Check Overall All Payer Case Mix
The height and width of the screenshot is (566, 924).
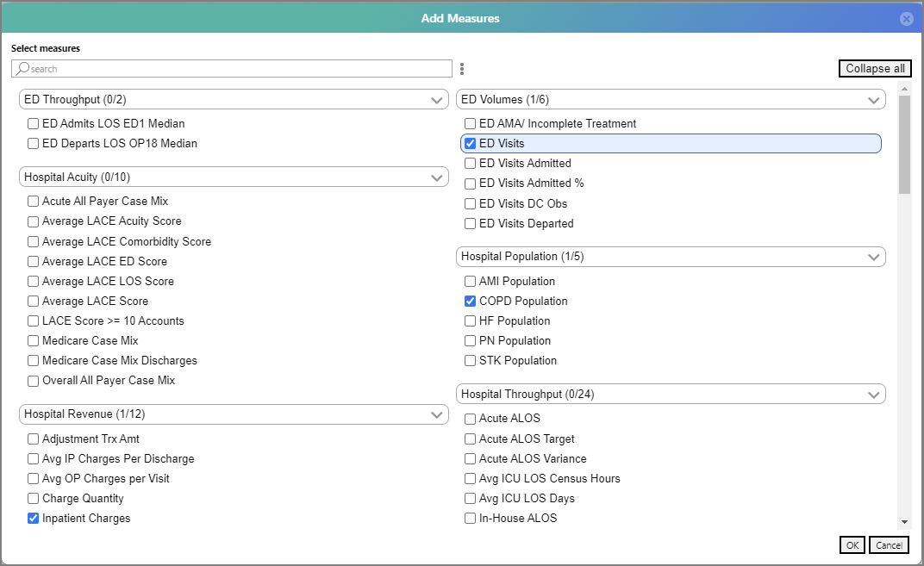point(34,381)
